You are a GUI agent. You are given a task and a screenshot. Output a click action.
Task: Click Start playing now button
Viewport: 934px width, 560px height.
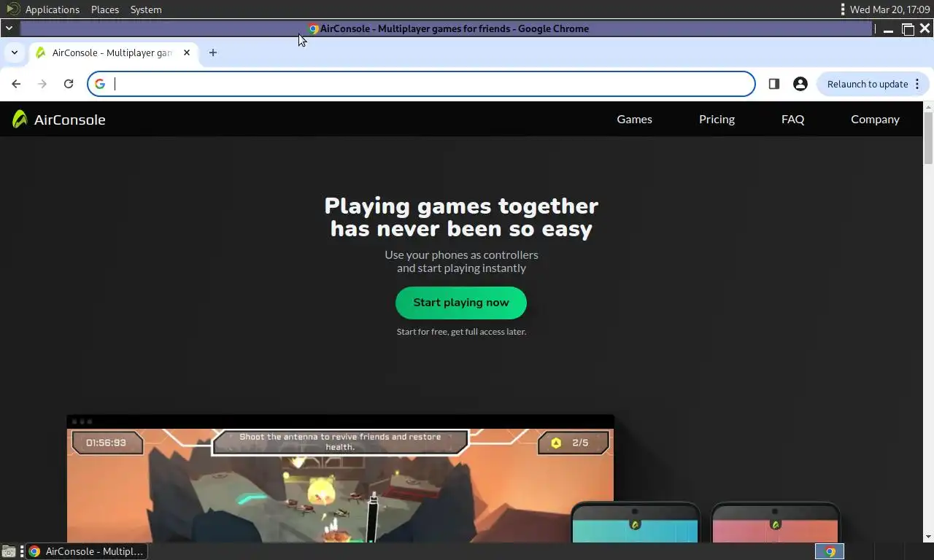(461, 303)
